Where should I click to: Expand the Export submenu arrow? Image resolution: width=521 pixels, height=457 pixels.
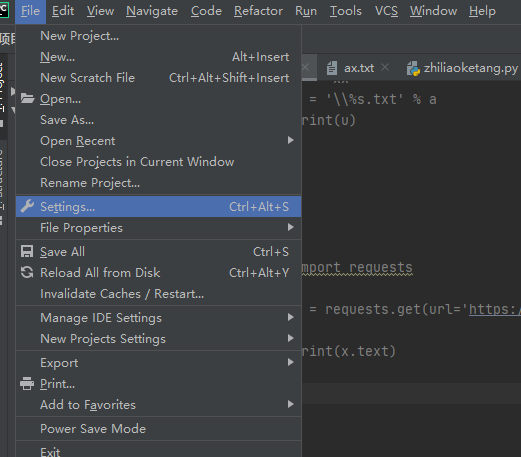tap(291, 362)
